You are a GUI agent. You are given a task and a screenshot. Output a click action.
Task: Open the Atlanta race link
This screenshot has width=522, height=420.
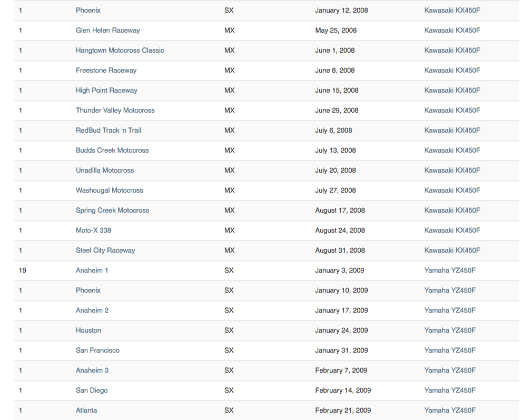[86, 411]
